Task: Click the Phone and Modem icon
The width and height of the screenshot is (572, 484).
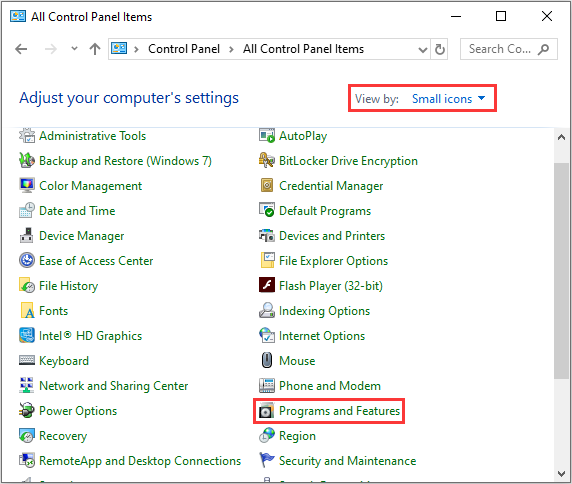Action: 267,386
